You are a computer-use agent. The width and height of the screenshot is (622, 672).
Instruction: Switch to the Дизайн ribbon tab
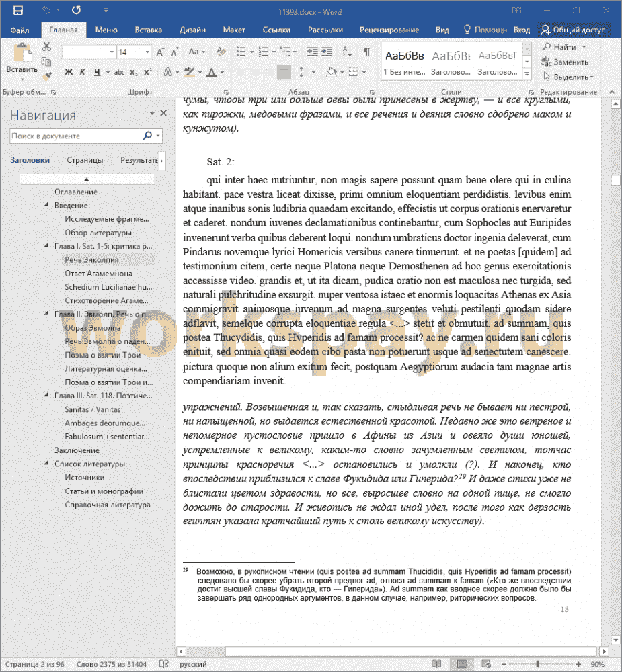coord(192,30)
